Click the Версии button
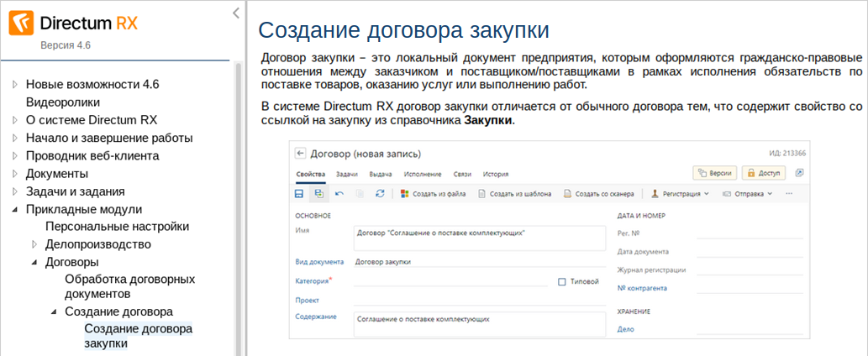Image resolution: width=868 pixels, height=356 pixels. click(x=714, y=173)
